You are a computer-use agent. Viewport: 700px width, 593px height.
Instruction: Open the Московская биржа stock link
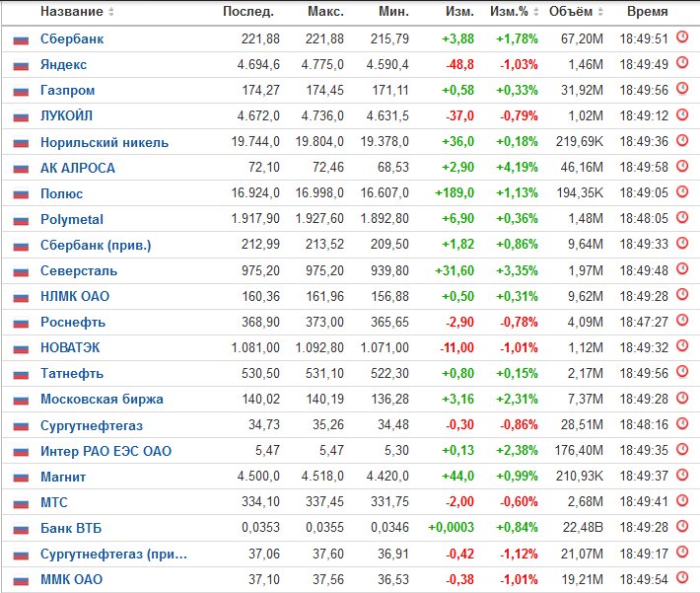pos(102,399)
